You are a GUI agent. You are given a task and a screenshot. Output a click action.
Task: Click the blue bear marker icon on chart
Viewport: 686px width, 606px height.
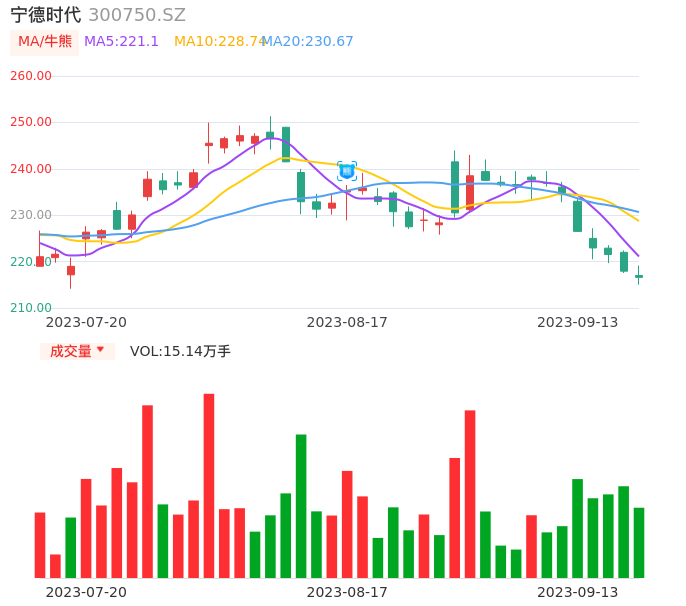coord(347,171)
